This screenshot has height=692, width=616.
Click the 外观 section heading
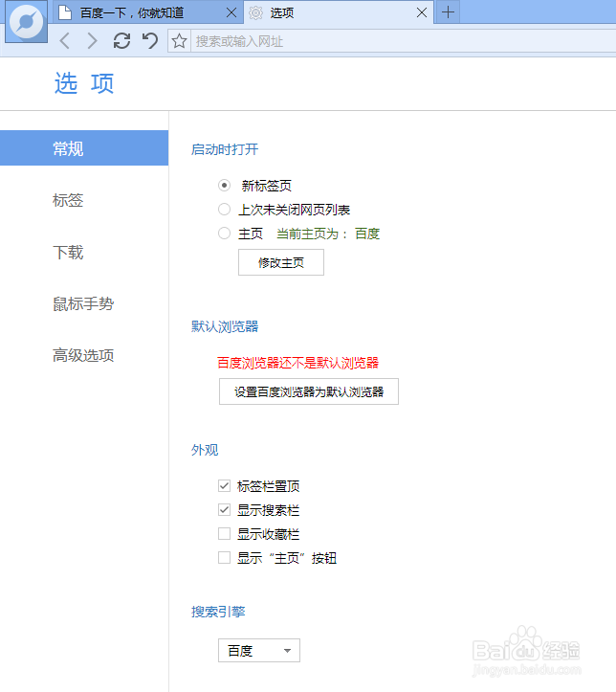(x=205, y=450)
